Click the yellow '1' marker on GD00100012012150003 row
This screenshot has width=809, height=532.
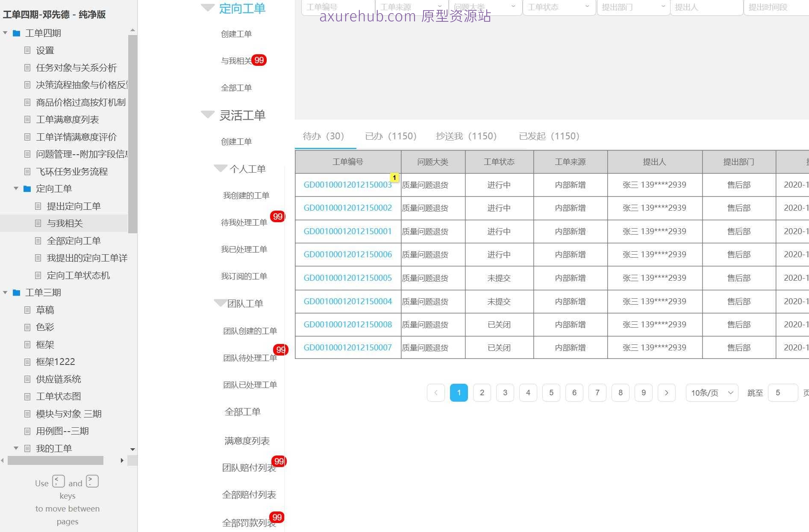coord(394,177)
